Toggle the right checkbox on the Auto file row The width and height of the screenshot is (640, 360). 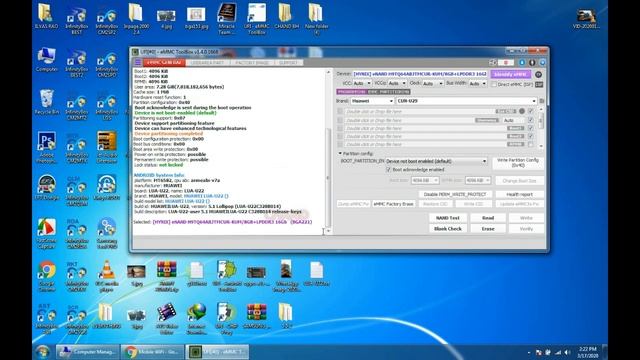point(530,120)
